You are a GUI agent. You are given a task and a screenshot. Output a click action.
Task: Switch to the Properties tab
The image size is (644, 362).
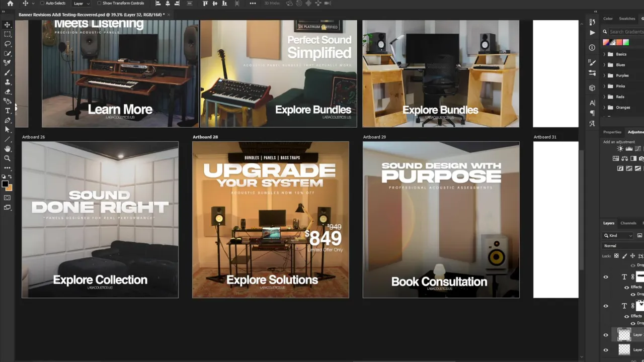[612, 132]
